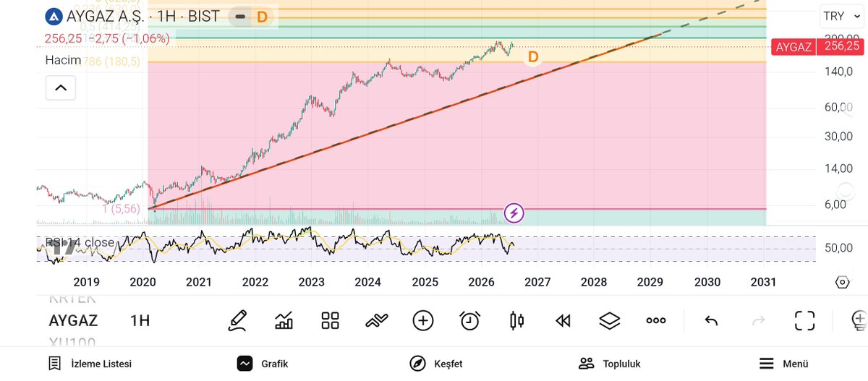Open the Menü tab
Screen dimensions: 868x381
click(783, 363)
